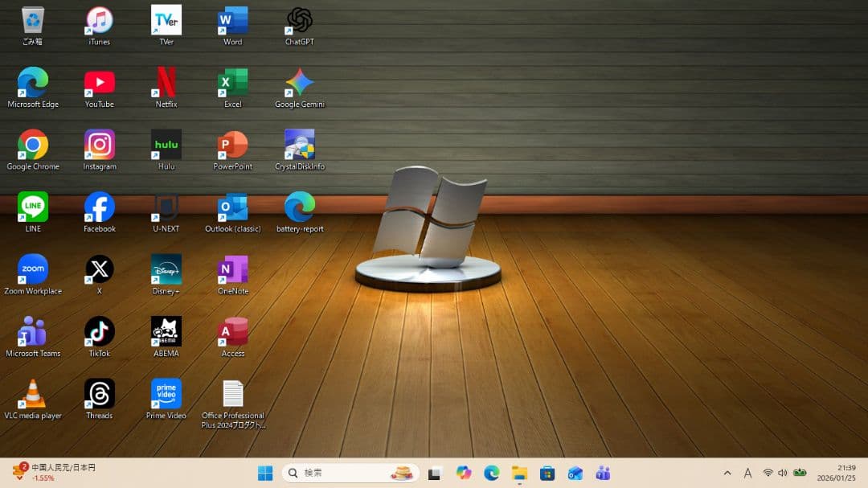This screenshot has height=488, width=868.
Task: Open the ChatGPT desktop shortcut
Action: point(299,21)
